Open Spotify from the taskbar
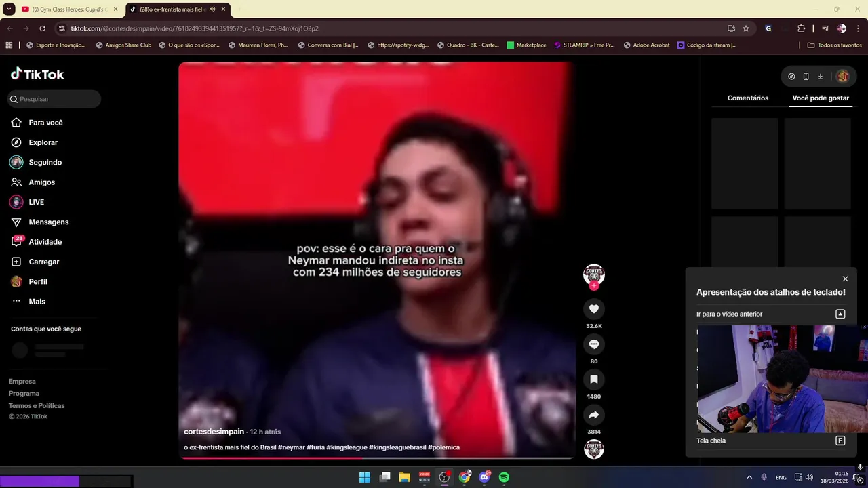The height and width of the screenshot is (488, 868). [x=504, y=477]
